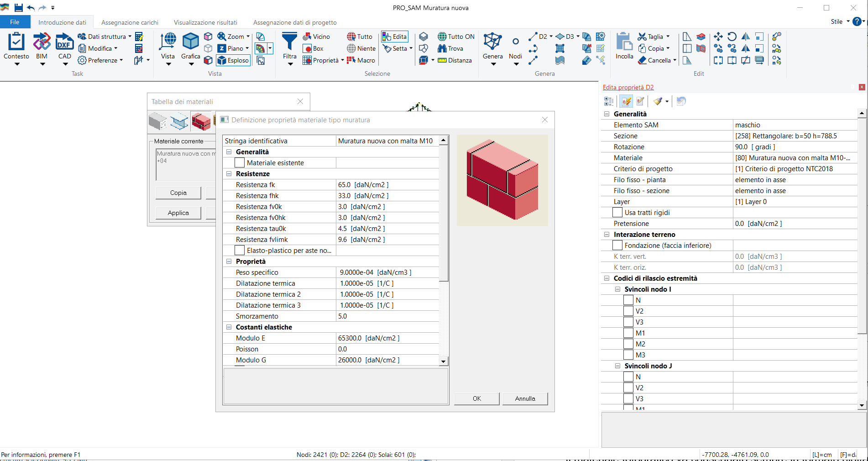Select the masonry brick material icon

pos(201,121)
